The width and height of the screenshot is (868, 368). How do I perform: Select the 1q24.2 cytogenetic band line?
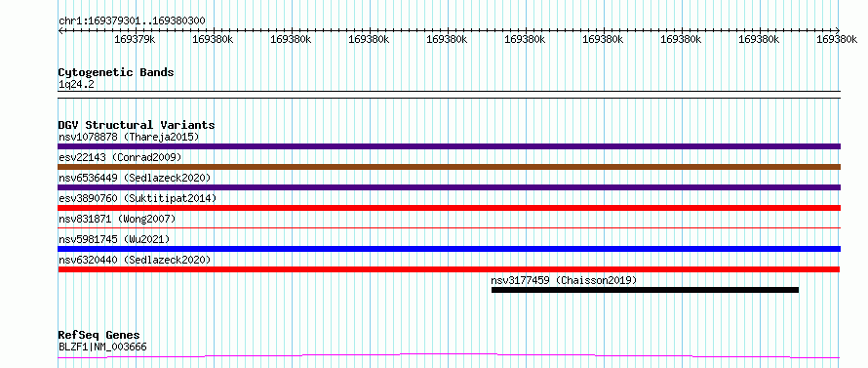click(449, 95)
